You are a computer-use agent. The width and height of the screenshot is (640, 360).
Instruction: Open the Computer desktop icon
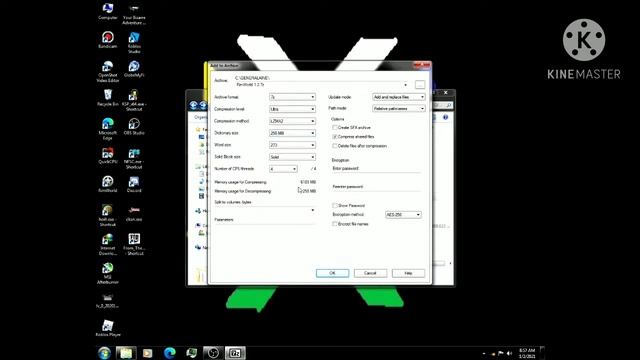[108, 11]
